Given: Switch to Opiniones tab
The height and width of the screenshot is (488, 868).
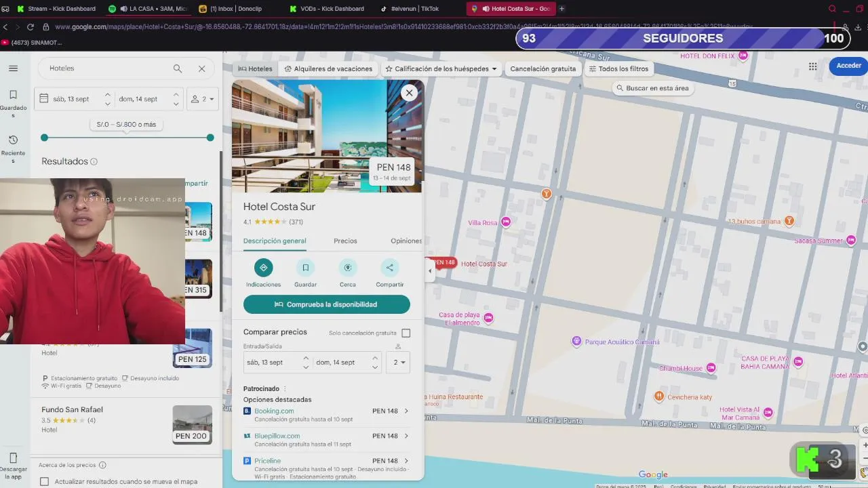Looking at the screenshot, I should coord(406,241).
